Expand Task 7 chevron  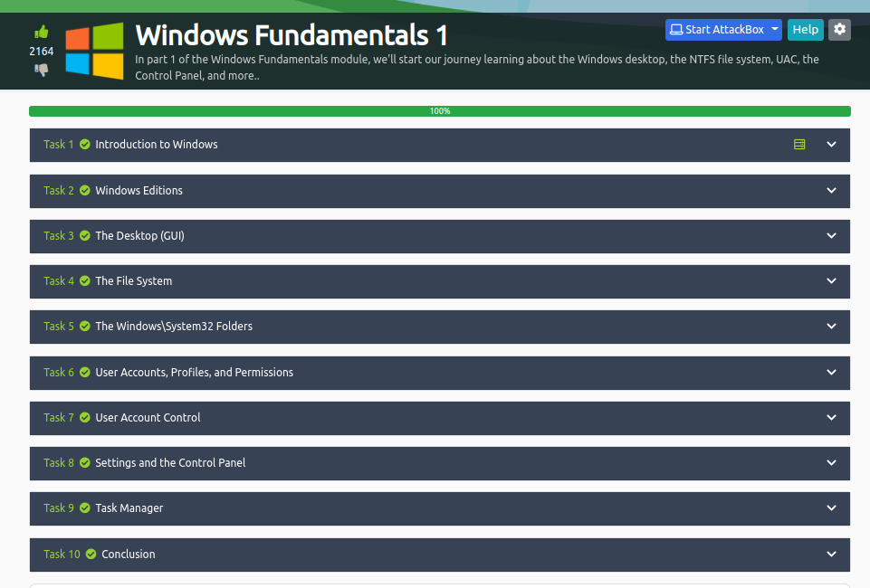[831, 418]
